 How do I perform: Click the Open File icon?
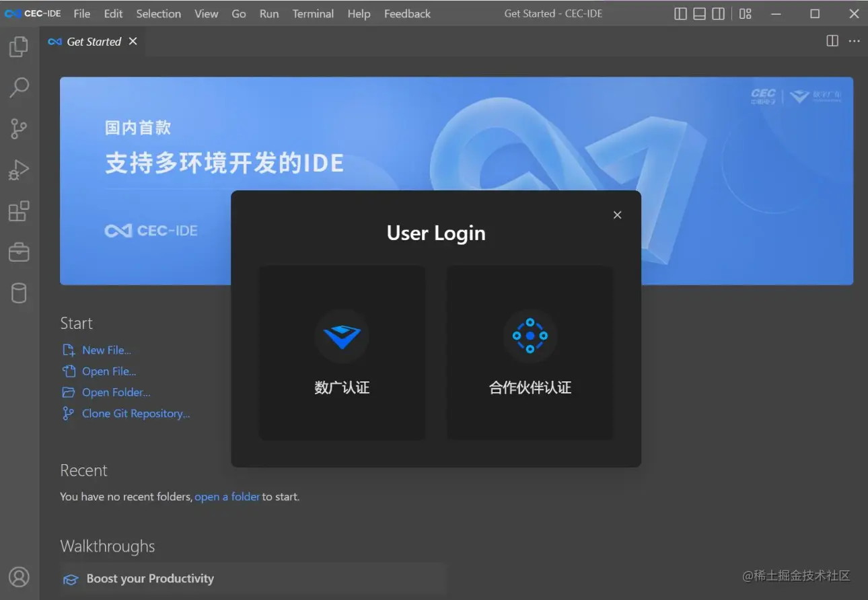(x=69, y=371)
